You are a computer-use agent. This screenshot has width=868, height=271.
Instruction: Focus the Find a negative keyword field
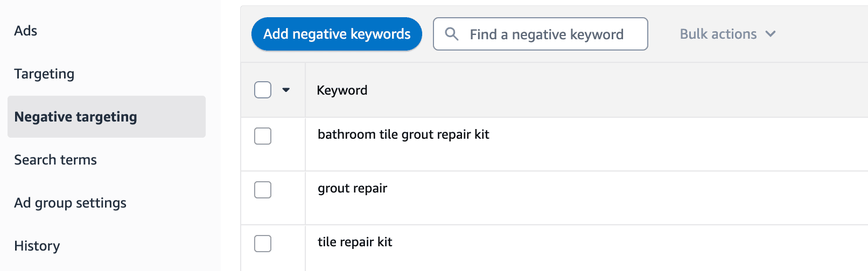pyautogui.click(x=541, y=34)
